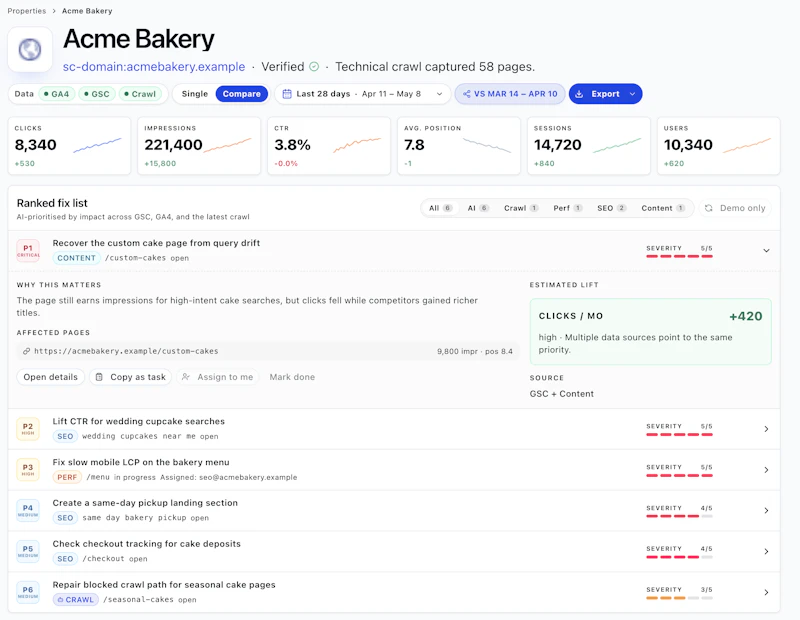Click the P1 critical priority badge
The width and height of the screenshot is (800, 620).
(28, 251)
